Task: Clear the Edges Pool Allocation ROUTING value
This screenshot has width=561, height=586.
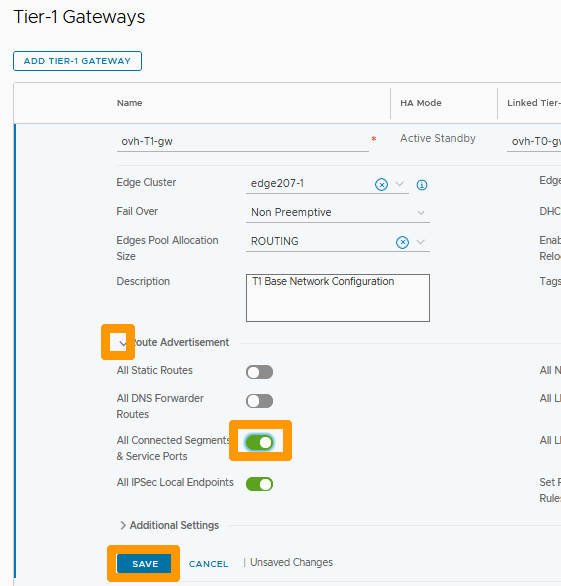Action: (x=402, y=243)
